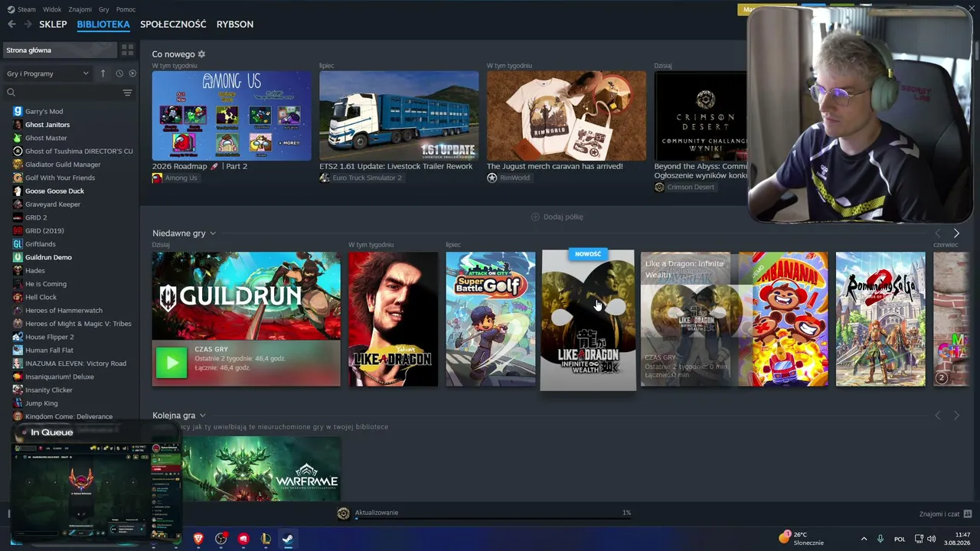Open OBS Studio from the taskbar

[x=221, y=539]
